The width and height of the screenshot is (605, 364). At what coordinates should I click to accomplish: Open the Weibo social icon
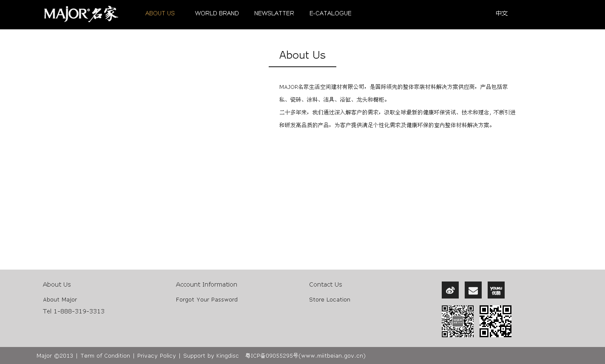click(450, 290)
